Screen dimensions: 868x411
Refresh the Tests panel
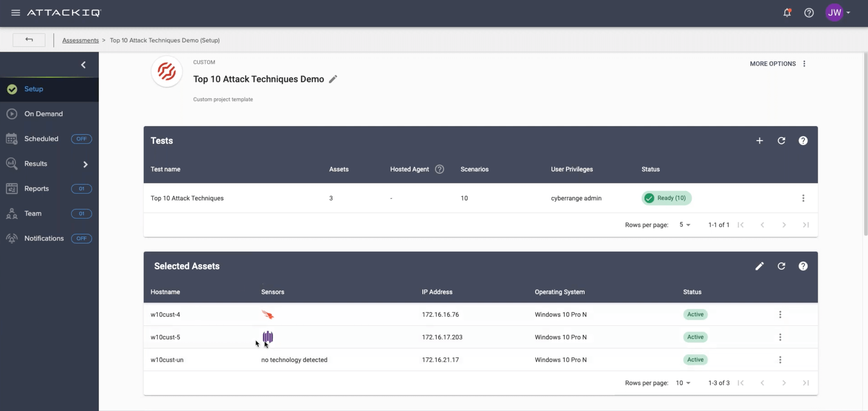pos(781,141)
